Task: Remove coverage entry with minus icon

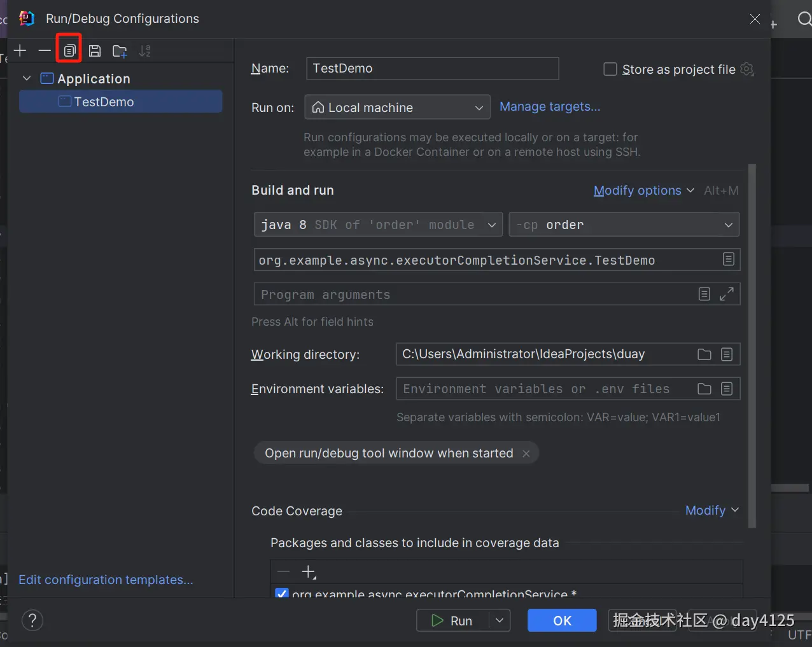Action: 284,572
